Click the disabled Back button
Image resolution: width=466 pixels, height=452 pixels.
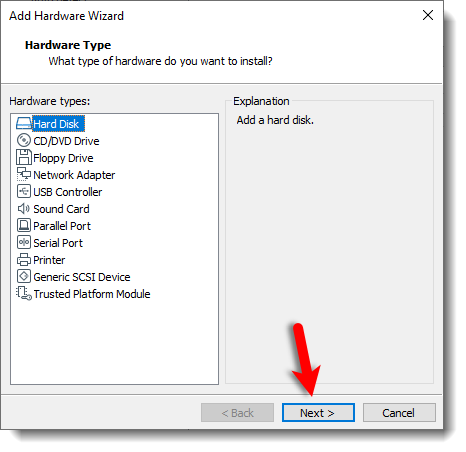[x=237, y=413]
